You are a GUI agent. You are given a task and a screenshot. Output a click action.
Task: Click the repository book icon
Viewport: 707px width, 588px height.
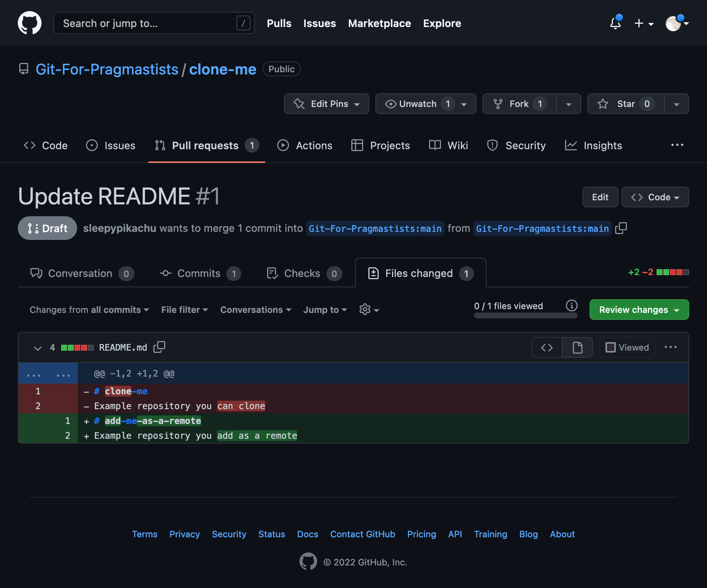[x=24, y=69]
